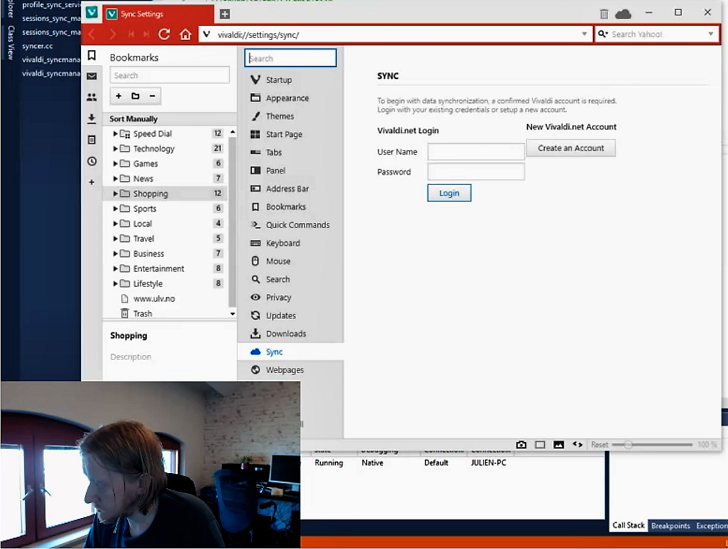Click the rewind navigation button
The height and width of the screenshot is (549, 728).
pos(131,34)
